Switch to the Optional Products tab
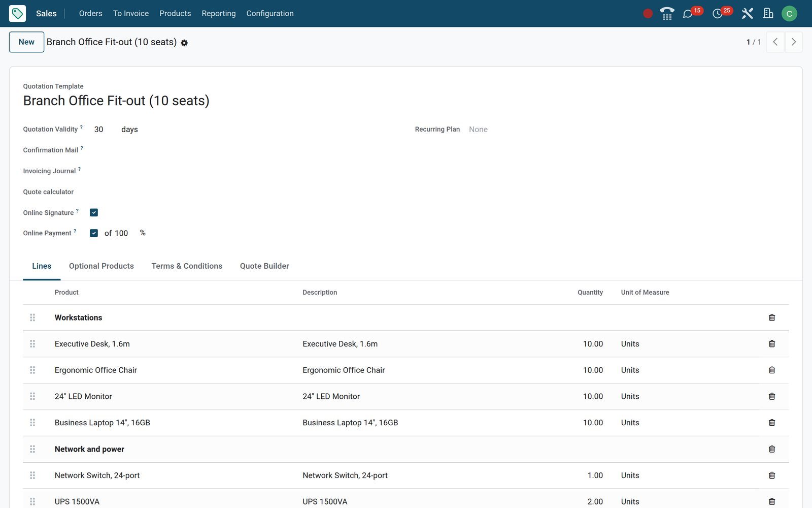 pyautogui.click(x=101, y=266)
